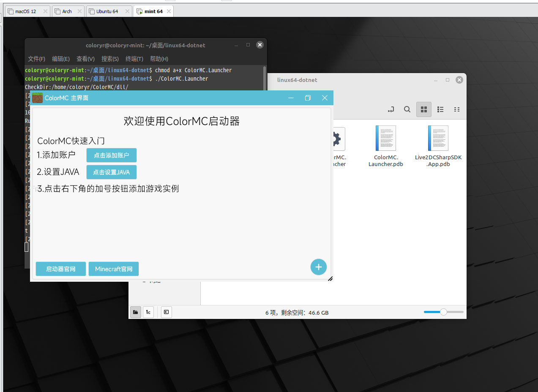Click the CheckDir:/home/coloryr/ColorMC/dll/ terminal line
The image size is (538, 392).
[76, 87]
